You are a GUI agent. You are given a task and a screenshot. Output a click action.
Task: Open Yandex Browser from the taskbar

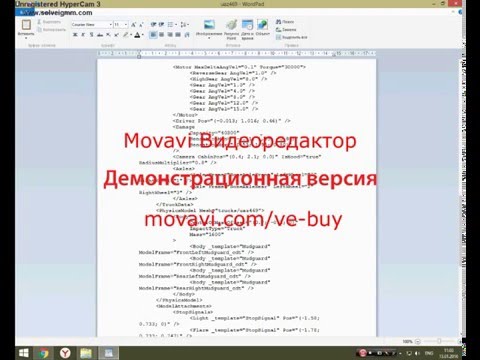tap(65, 353)
